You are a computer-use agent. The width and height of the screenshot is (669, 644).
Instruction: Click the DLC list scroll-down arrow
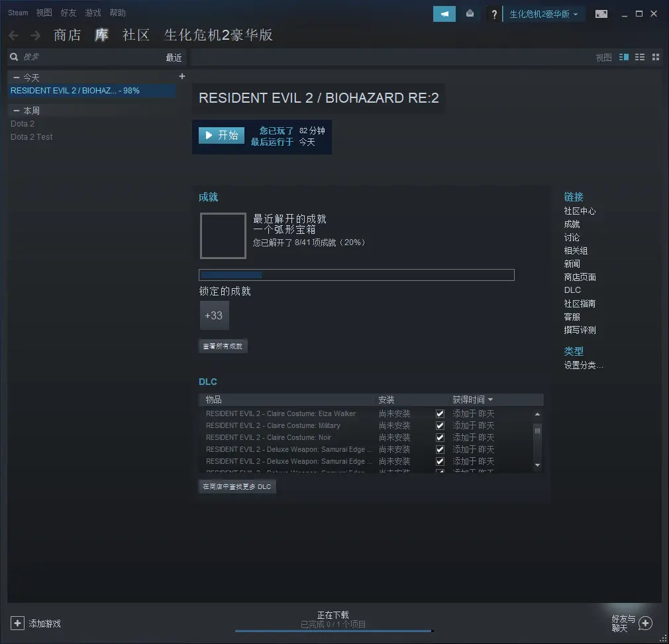point(538,465)
